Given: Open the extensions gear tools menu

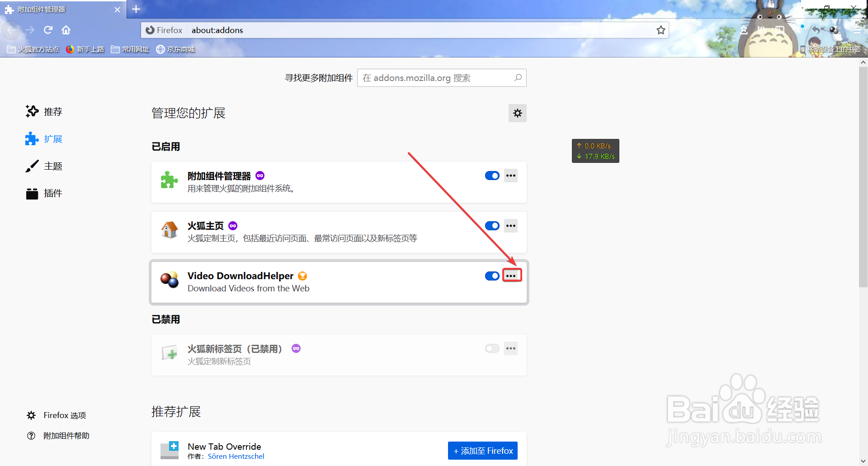Looking at the screenshot, I should pos(518,113).
